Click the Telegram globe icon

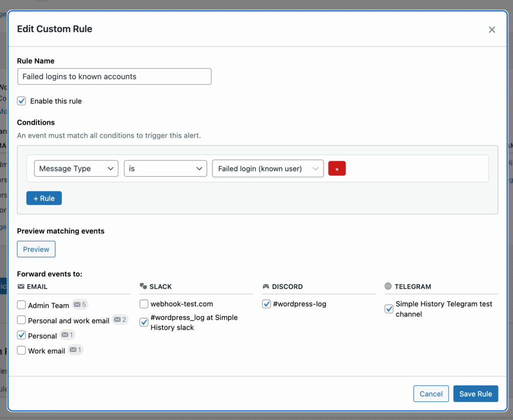[388, 287]
